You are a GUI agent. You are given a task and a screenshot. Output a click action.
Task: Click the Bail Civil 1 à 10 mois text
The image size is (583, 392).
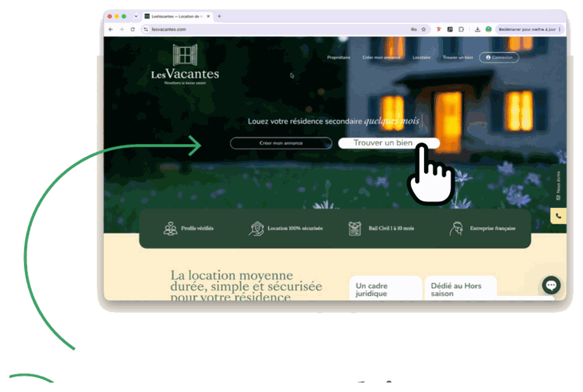(x=391, y=228)
